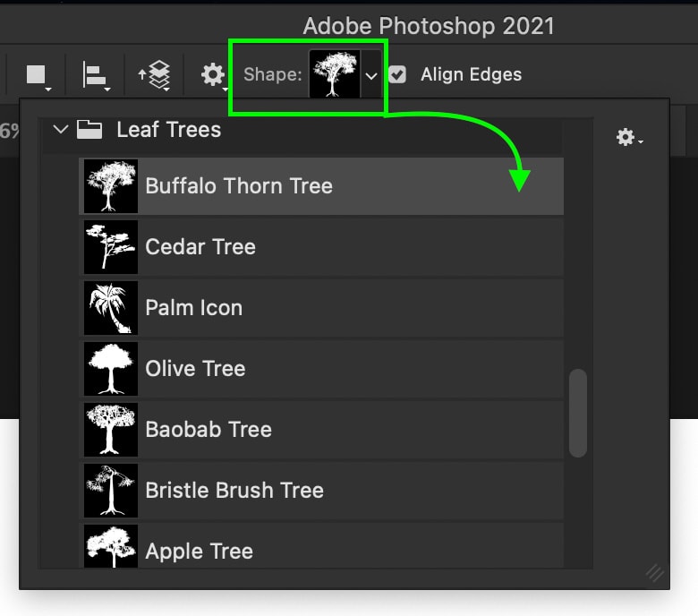
Task: Pick the Olive Tree shape
Action: tap(321, 369)
